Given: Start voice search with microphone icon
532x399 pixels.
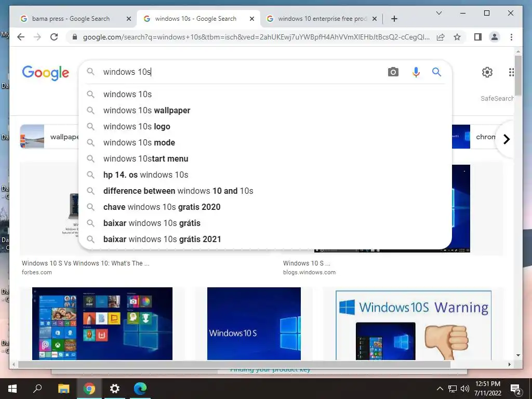Looking at the screenshot, I should [x=416, y=72].
